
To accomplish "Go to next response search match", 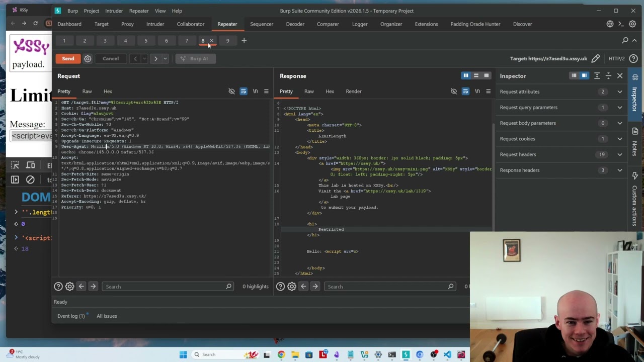I will pyautogui.click(x=315, y=287).
